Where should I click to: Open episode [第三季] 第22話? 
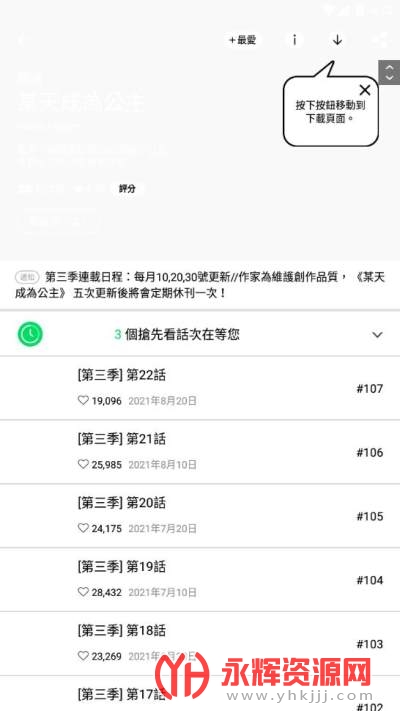point(200,388)
